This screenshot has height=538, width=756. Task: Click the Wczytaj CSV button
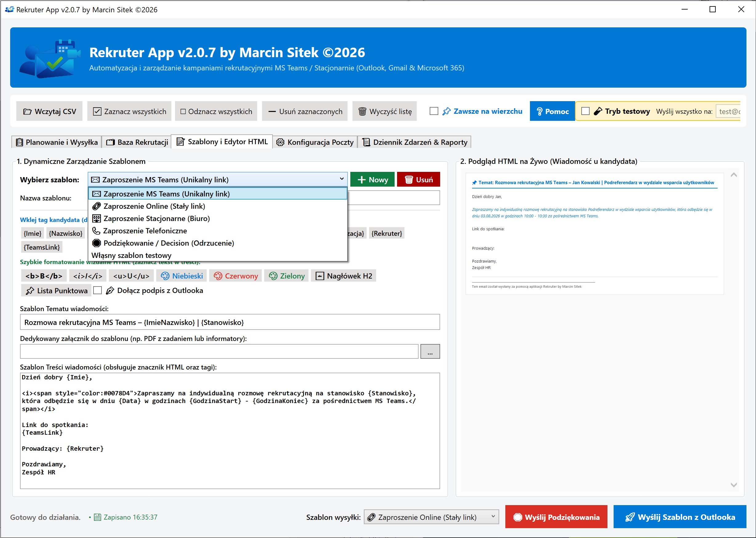50,111
